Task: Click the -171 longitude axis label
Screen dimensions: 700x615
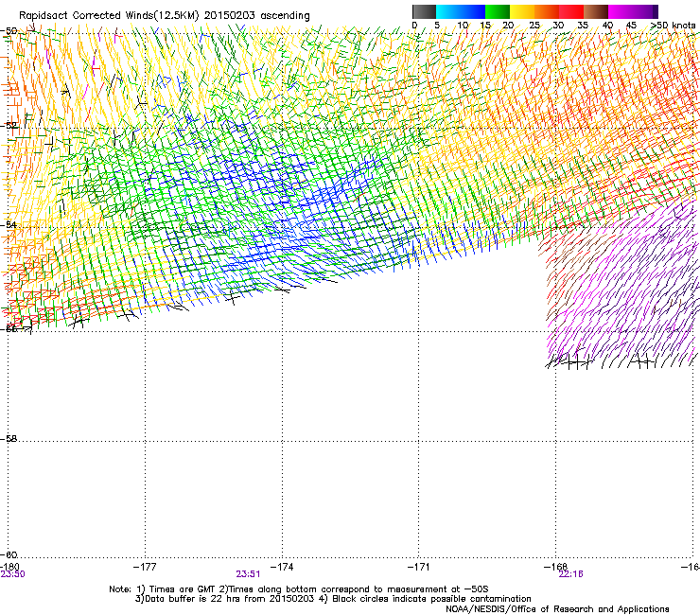Action: click(419, 567)
